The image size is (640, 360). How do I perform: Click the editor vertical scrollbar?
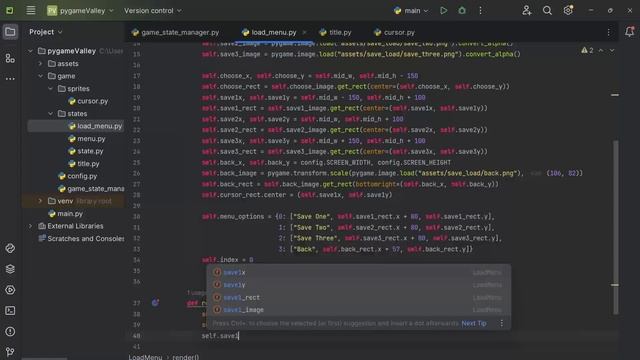616,227
